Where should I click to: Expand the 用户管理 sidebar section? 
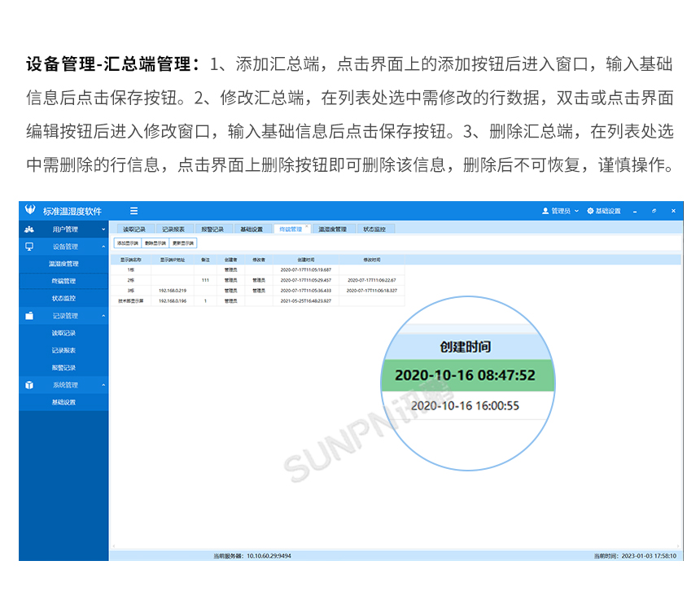pos(103,229)
